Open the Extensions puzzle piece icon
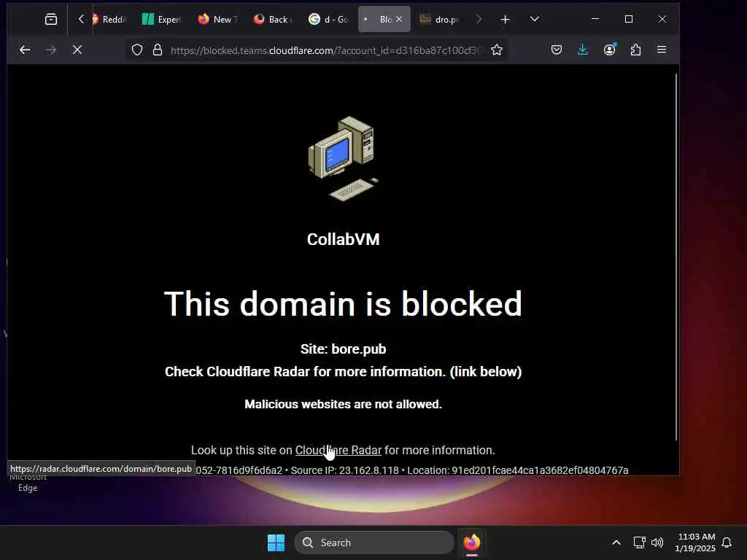Viewport: 747px width, 560px height. pyautogui.click(x=635, y=50)
